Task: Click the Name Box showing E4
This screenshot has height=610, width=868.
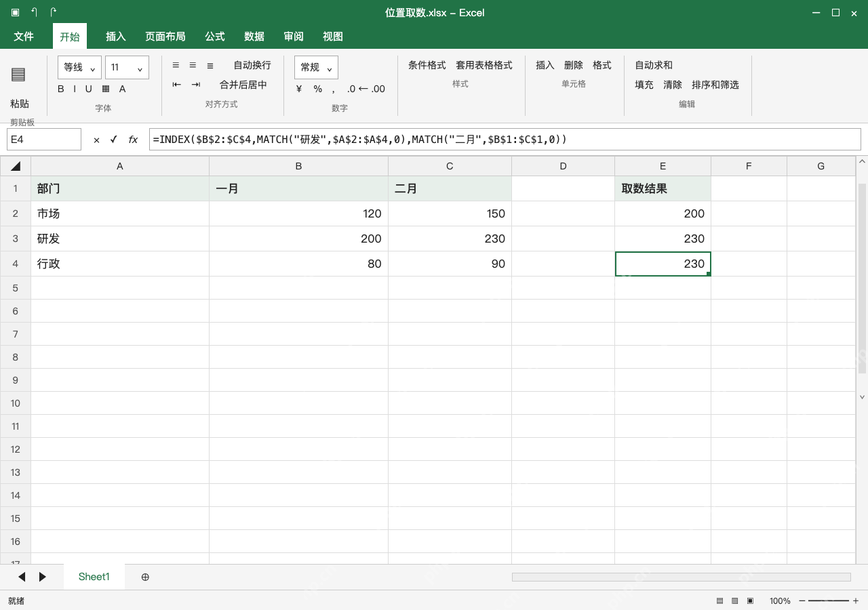Action: pyautogui.click(x=44, y=140)
